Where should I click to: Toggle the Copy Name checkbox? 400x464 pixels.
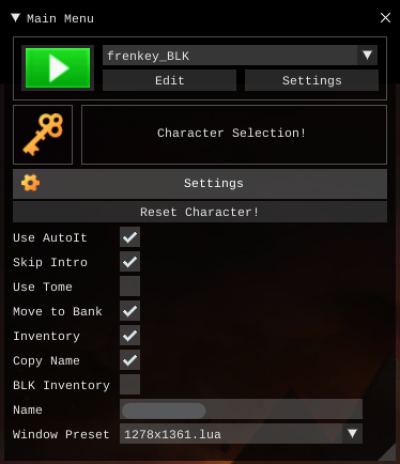(130, 360)
